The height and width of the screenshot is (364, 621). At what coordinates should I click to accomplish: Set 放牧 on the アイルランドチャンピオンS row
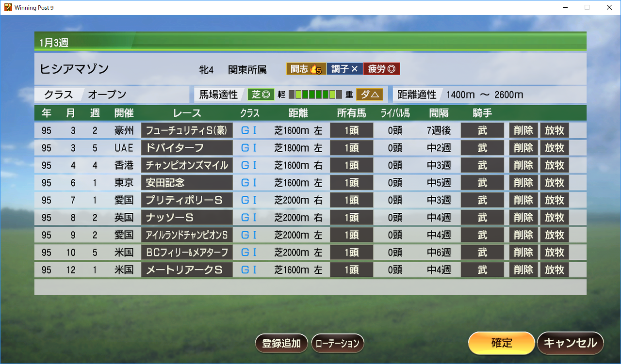click(x=555, y=235)
